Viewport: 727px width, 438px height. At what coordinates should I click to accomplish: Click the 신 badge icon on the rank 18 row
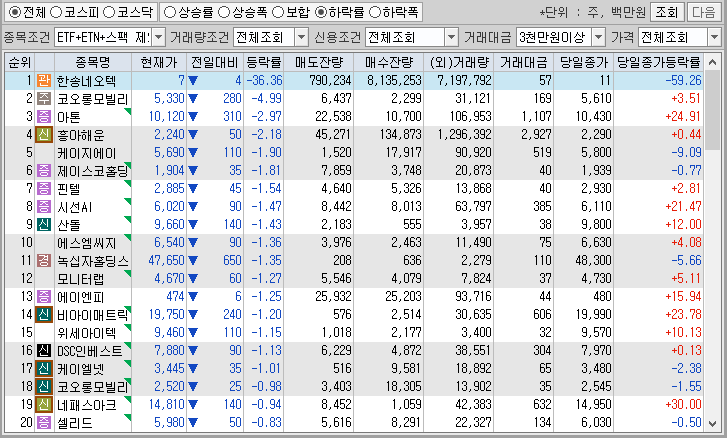[44, 387]
